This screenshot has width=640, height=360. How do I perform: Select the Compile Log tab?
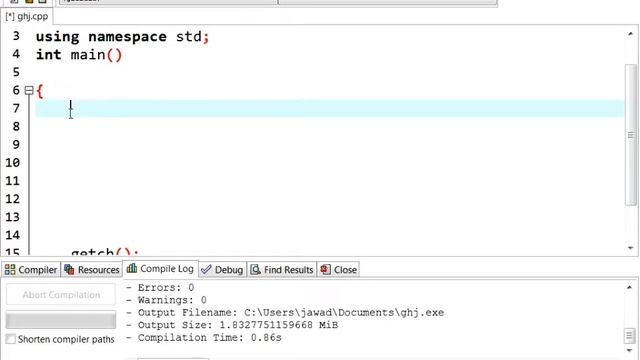click(x=160, y=269)
